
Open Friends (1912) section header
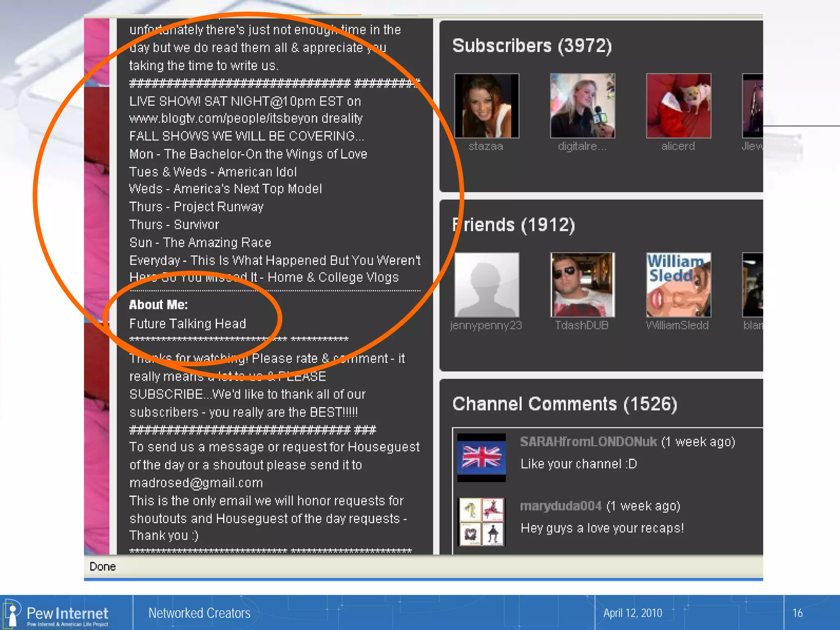tap(514, 225)
